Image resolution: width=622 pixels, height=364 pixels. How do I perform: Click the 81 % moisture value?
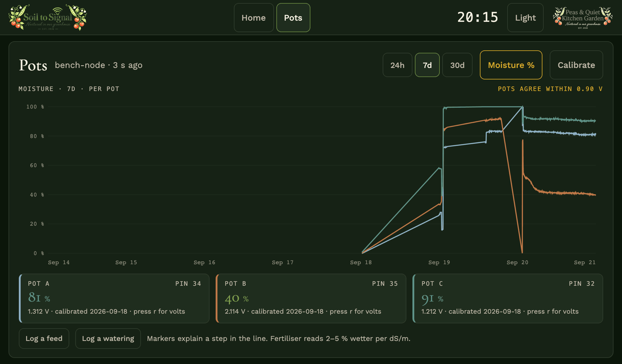click(x=39, y=298)
